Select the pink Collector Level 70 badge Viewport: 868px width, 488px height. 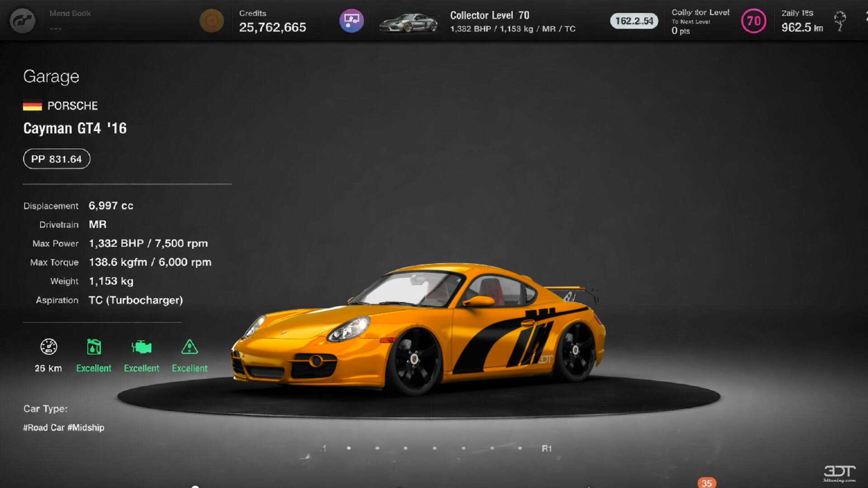tap(753, 20)
